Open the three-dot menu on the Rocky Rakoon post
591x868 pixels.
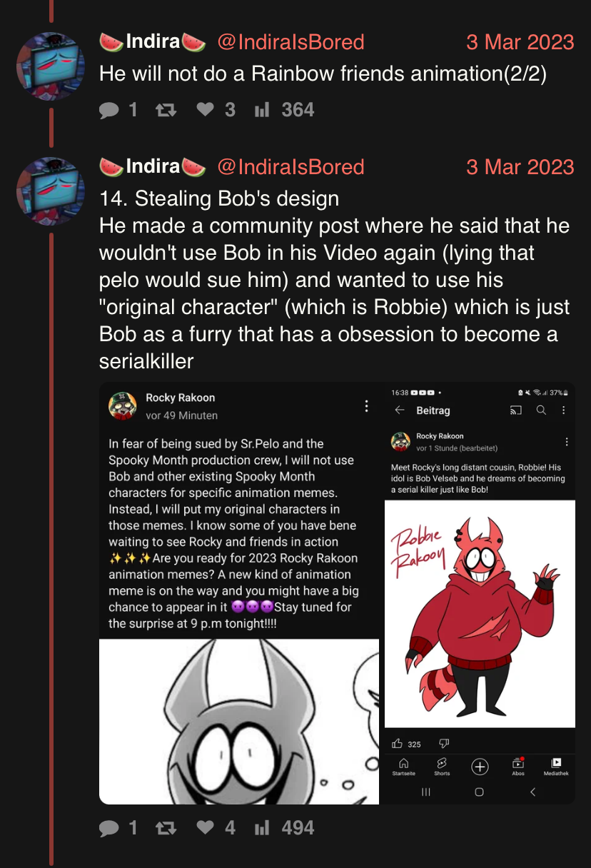tap(366, 406)
